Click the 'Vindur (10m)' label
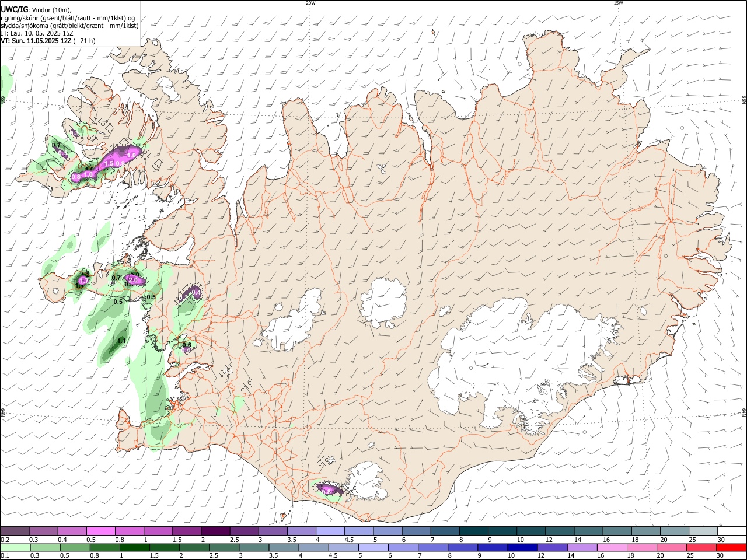This screenshot has width=747, height=560. [x=52, y=10]
